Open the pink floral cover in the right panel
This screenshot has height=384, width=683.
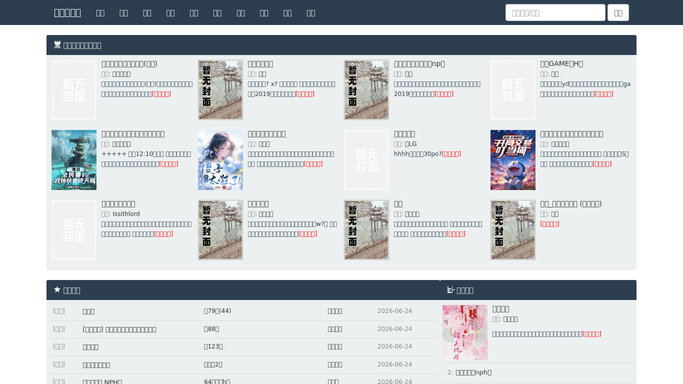coord(465,332)
